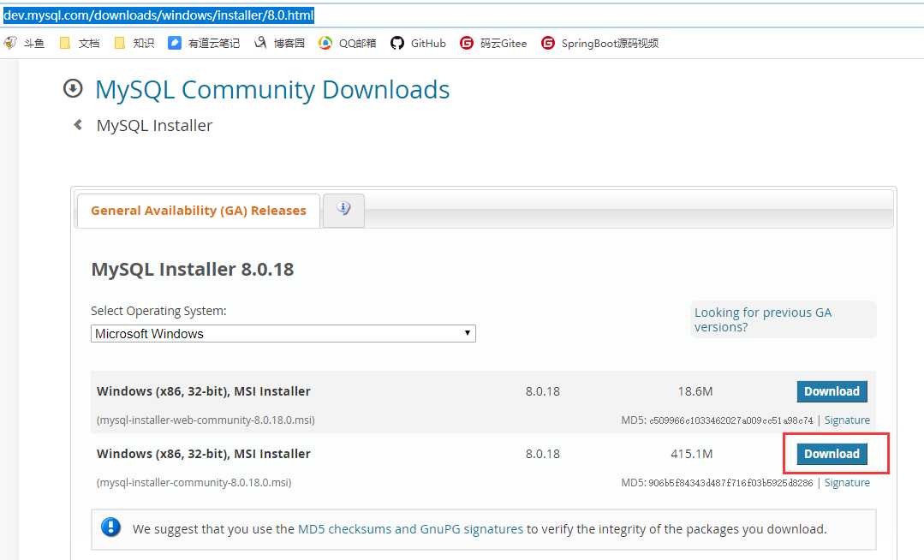Click the MD5 value starting 906b5f84
This screenshot has height=560, width=924.
[x=730, y=484]
